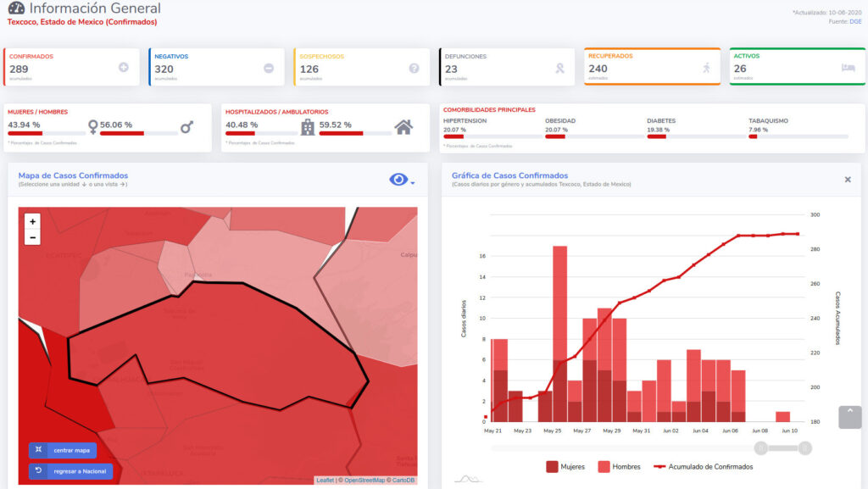Click the plus icon on Confirmados card
The height and width of the screenshot is (489, 868).
[x=124, y=68]
